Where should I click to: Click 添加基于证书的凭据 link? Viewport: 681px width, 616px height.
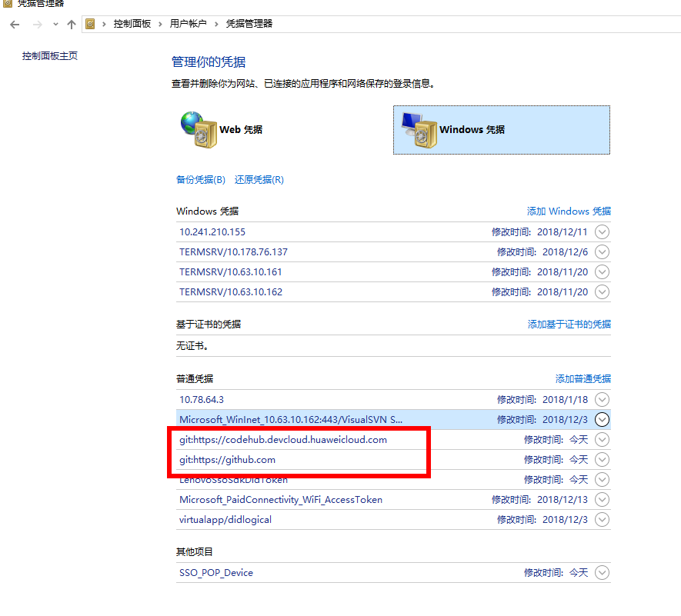[x=569, y=325]
